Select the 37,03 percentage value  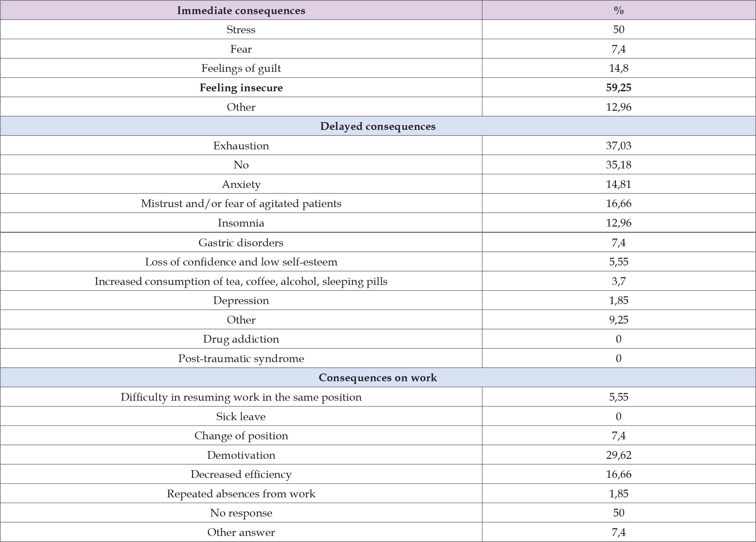(618, 146)
